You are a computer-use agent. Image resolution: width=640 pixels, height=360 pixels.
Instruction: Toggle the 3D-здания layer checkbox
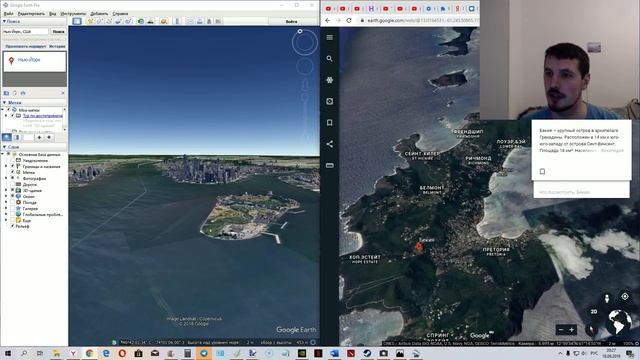[12, 190]
